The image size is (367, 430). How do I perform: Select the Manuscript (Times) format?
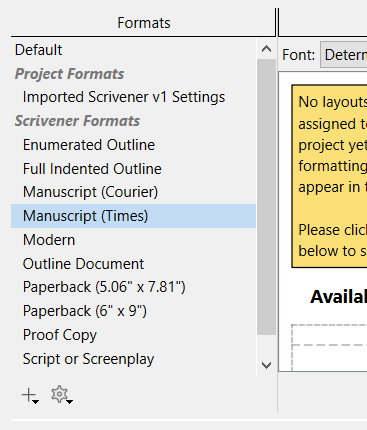(133, 216)
